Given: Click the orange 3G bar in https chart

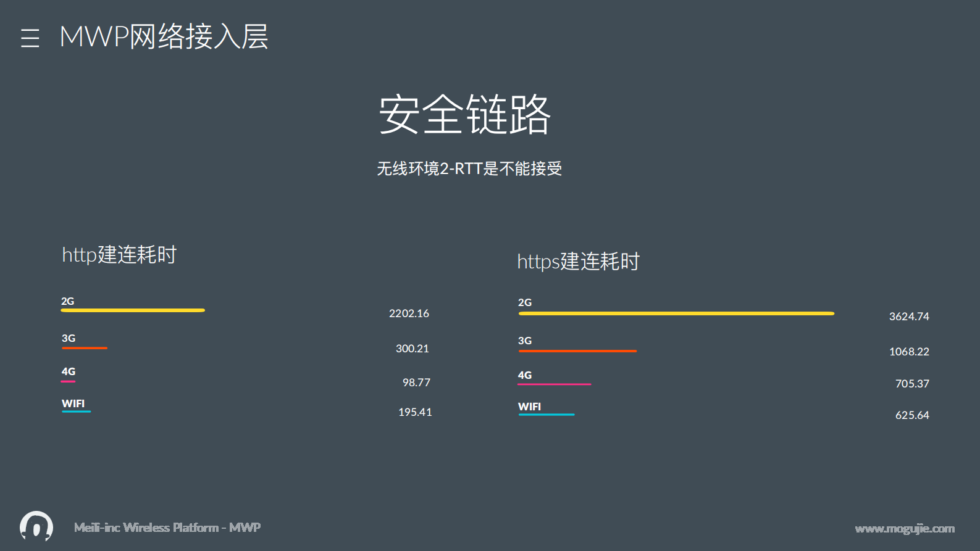Looking at the screenshot, I should 577,351.
